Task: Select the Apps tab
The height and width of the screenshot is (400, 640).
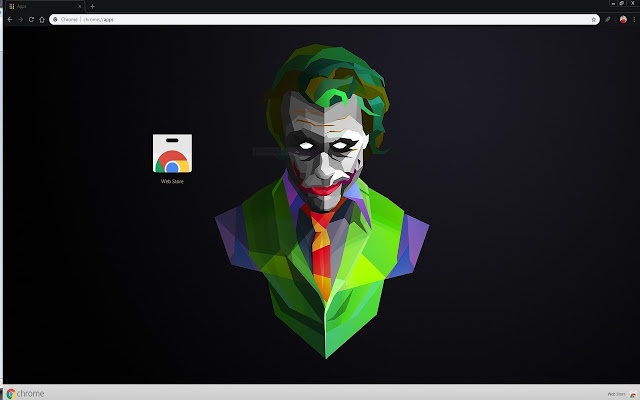Action: click(x=40, y=6)
